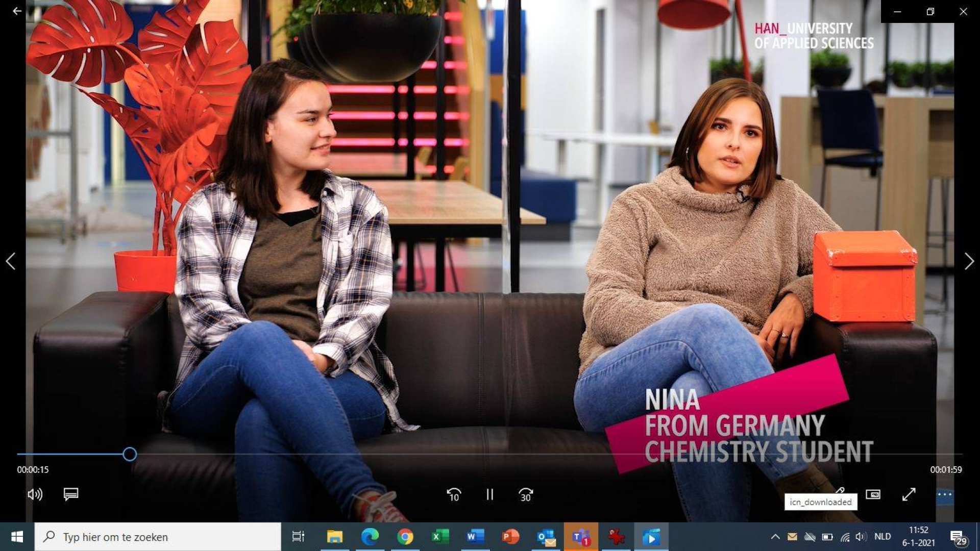Open clock showing 11:52
The height and width of the screenshot is (551, 980).
click(x=918, y=537)
